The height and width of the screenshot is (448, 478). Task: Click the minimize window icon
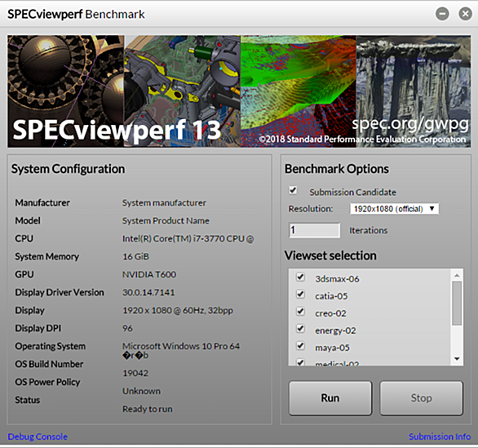442,14
